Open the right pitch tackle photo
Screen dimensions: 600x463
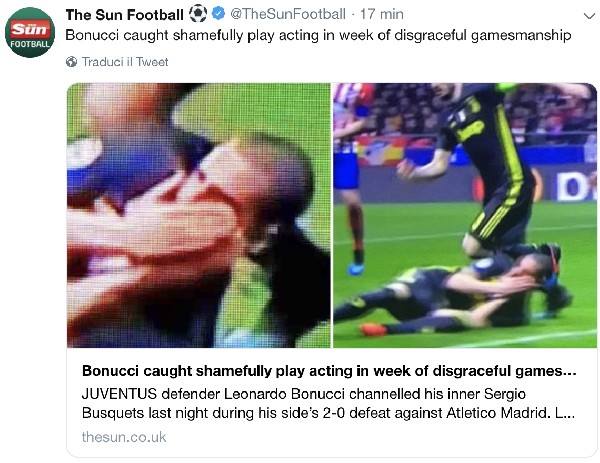465,215
